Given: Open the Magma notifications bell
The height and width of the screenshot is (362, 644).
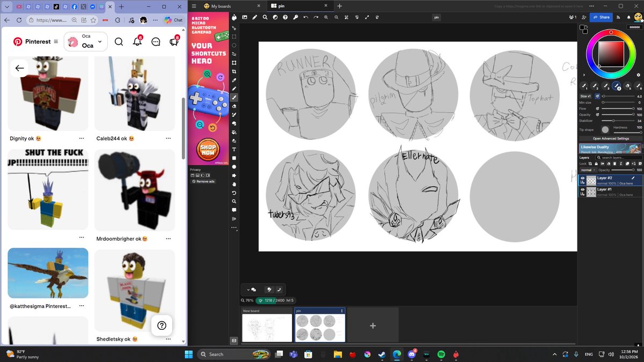Looking at the screenshot, I should 628,17.
